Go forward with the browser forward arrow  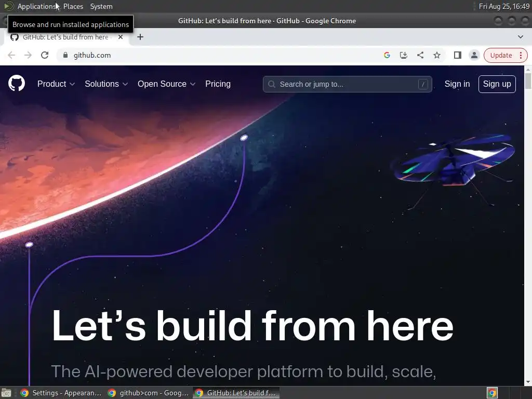[x=28, y=55]
